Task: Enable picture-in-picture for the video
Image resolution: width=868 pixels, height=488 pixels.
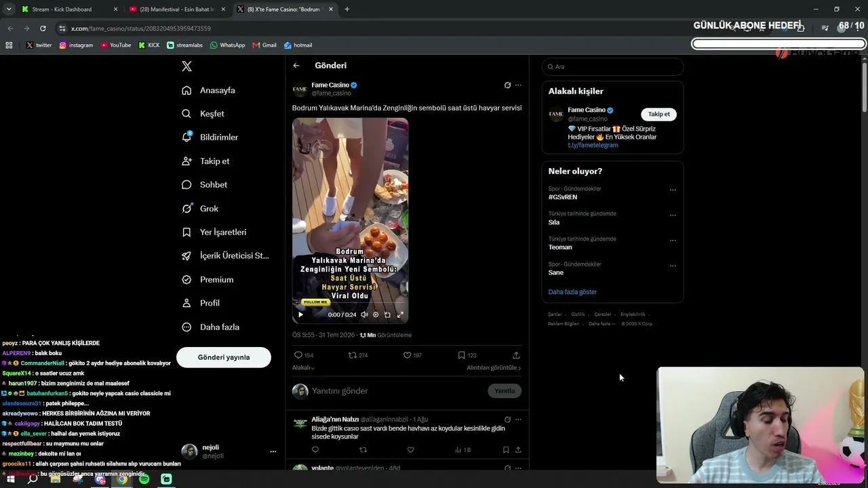Action: 387,314
